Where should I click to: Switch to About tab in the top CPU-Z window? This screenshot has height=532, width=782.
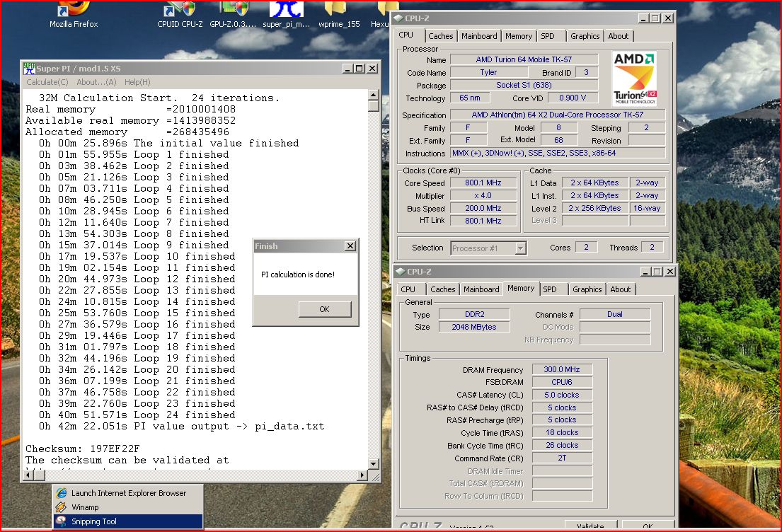coord(618,36)
